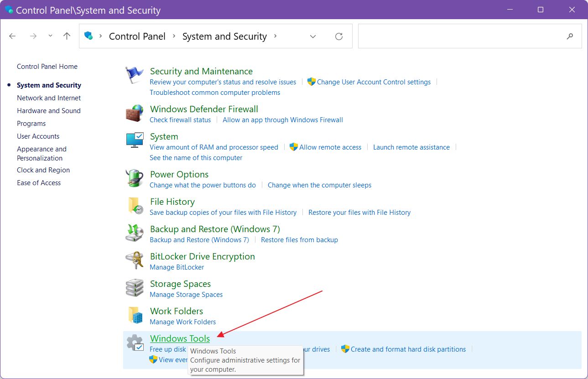588x379 pixels.
Task: Open Clock and Region category
Action: 43,170
